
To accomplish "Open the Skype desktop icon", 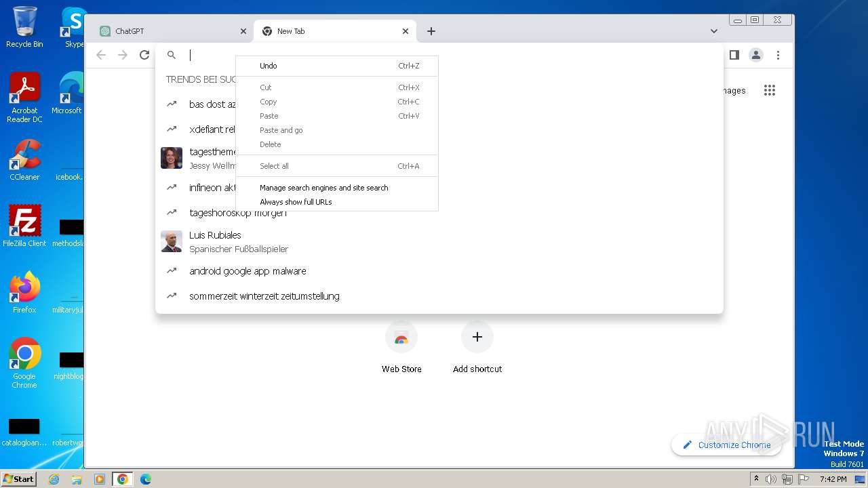I will click(x=73, y=27).
